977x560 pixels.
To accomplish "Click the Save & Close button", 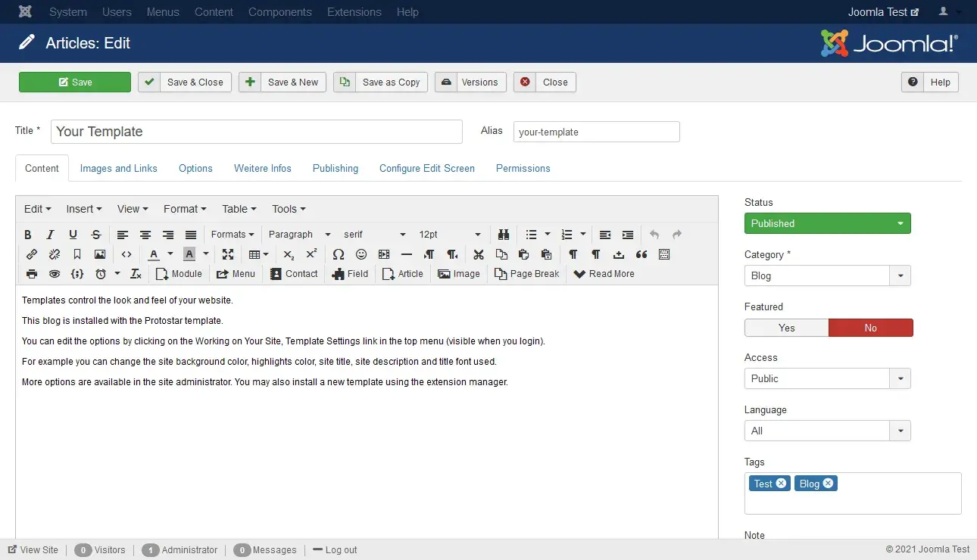I will (184, 82).
